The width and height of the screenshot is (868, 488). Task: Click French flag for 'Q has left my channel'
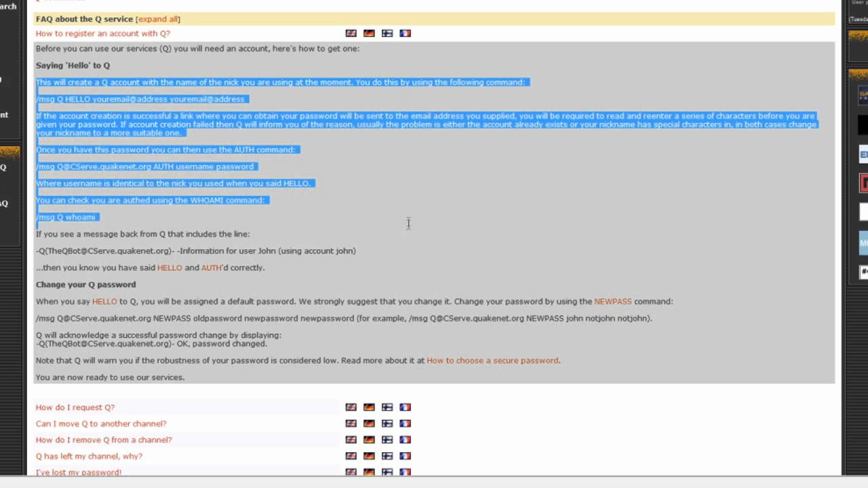405,456
